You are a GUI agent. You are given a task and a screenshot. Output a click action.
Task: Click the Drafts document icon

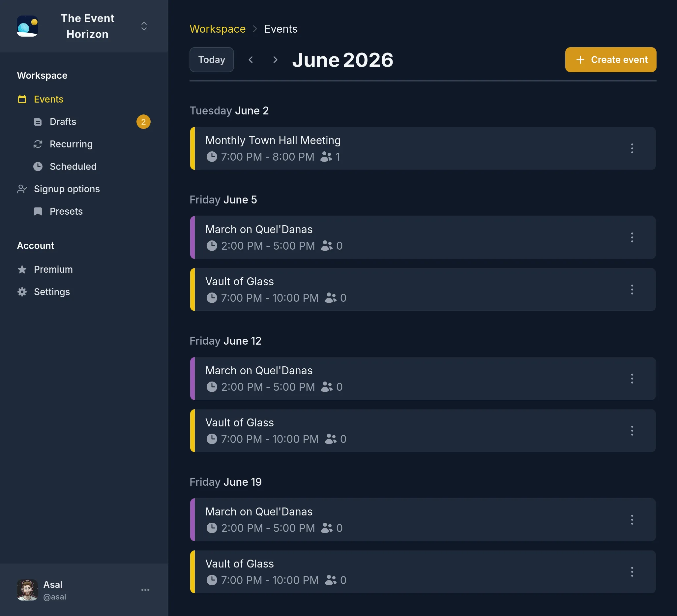click(38, 122)
